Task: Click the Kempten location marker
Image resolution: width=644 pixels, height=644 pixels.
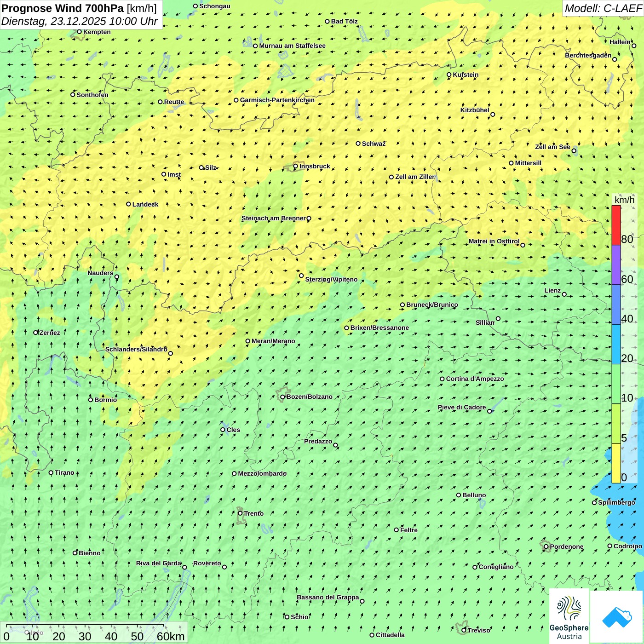Action: click(79, 32)
